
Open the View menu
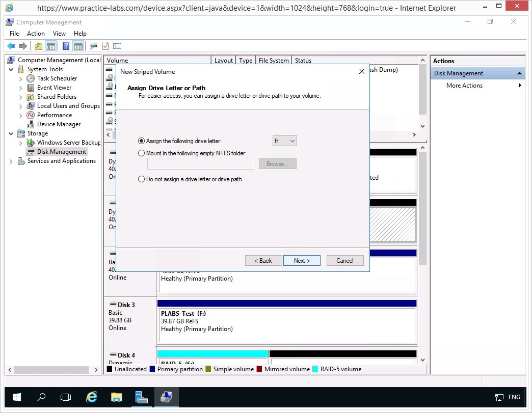click(59, 34)
